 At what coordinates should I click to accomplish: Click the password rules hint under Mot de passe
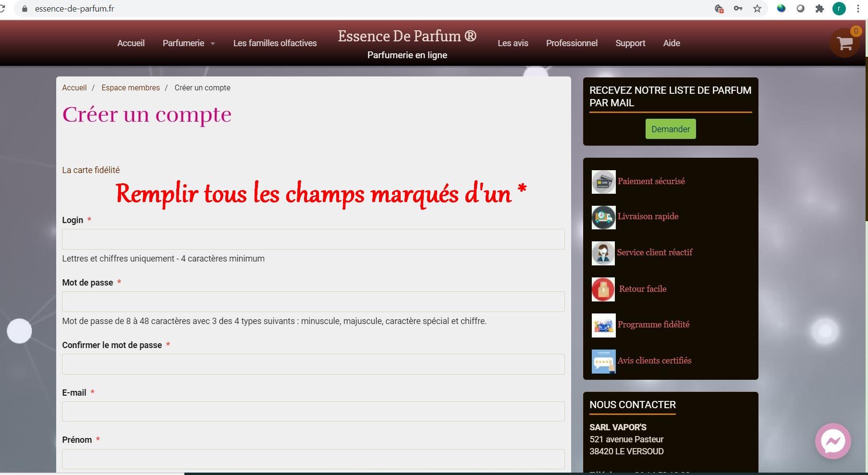274,321
